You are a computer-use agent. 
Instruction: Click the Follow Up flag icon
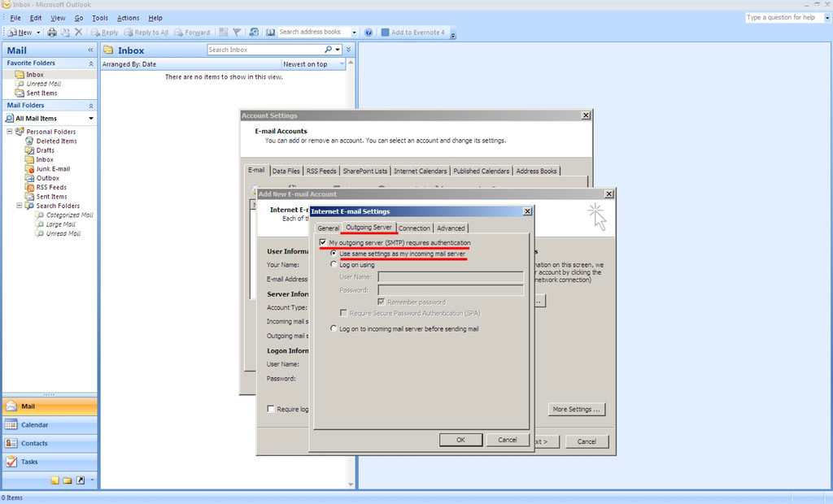(237, 33)
